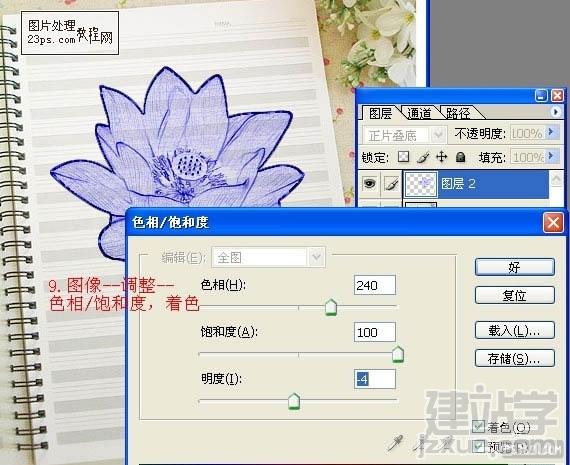570x465 pixels.
Task: Click the 复位 reset button
Action: click(x=514, y=295)
